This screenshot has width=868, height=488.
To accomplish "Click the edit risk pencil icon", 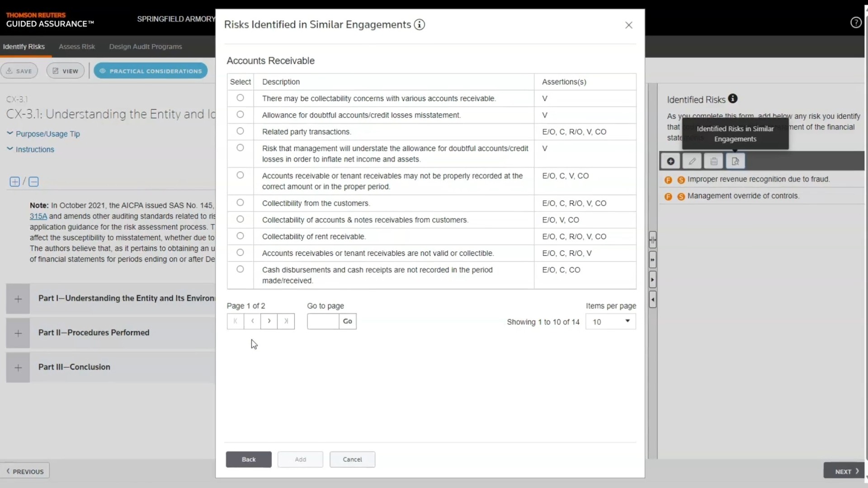I will pos(692,161).
